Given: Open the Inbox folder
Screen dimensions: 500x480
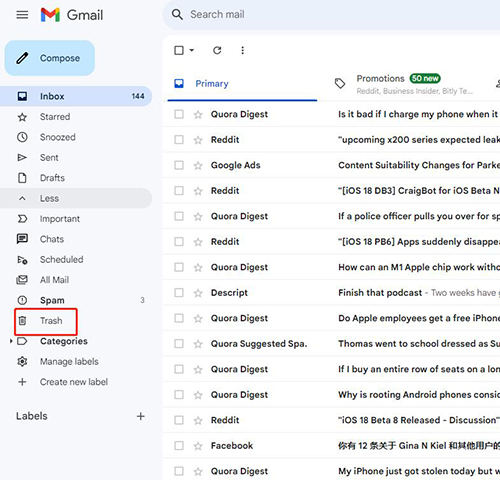Looking at the screenshot, I should click(x=76, y=96).
